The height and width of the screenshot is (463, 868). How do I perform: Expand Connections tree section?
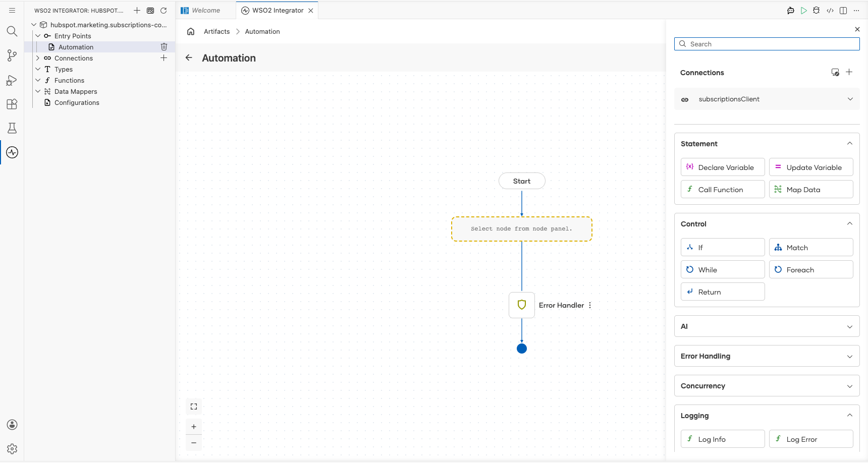pos(38,58)
